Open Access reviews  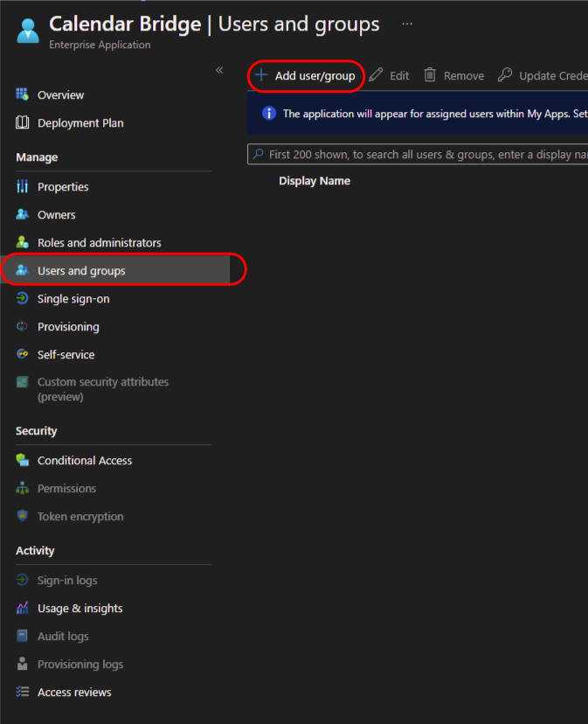(x=74, y=693)
